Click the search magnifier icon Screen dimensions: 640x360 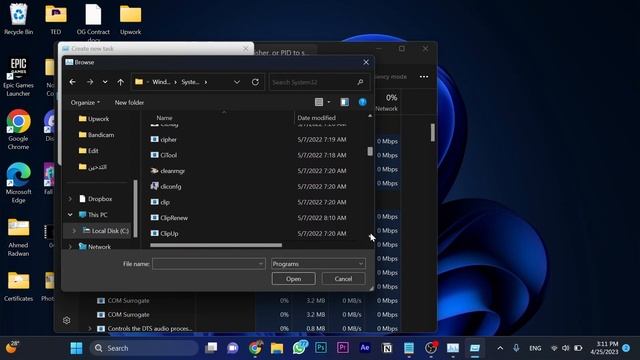click(x=360, y=82)
